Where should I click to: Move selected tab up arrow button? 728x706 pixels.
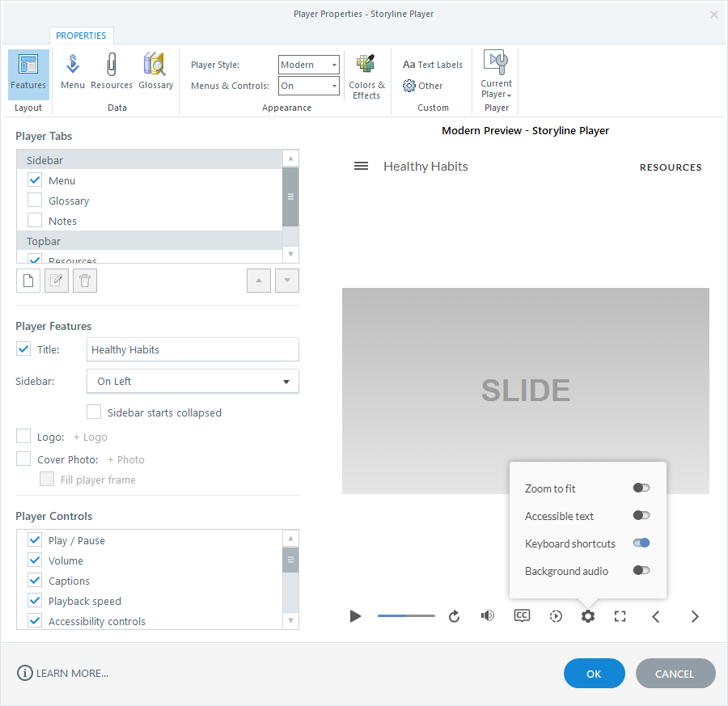pos(259,281)
